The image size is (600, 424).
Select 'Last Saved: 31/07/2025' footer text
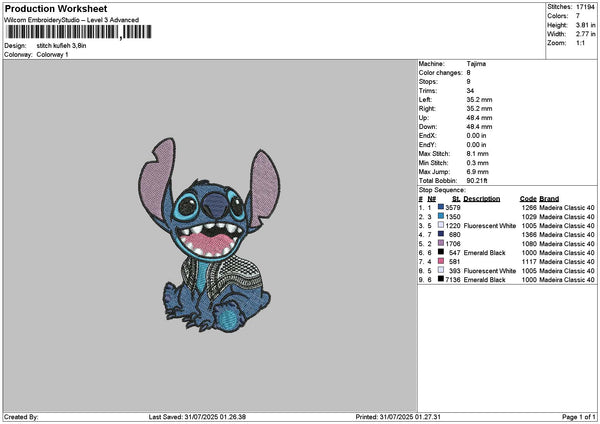point(183,417)
